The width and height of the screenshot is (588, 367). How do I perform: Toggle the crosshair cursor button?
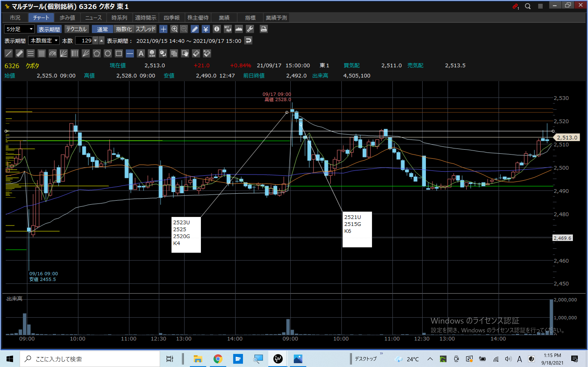click(163, 29)
